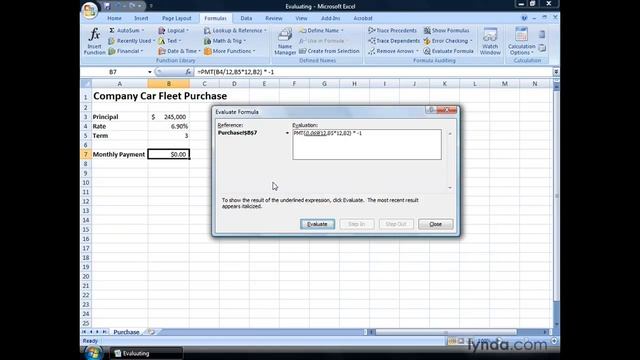Screen dimensions: 640x360
Task: Click Create from Selection
Action: pos(329,51)
